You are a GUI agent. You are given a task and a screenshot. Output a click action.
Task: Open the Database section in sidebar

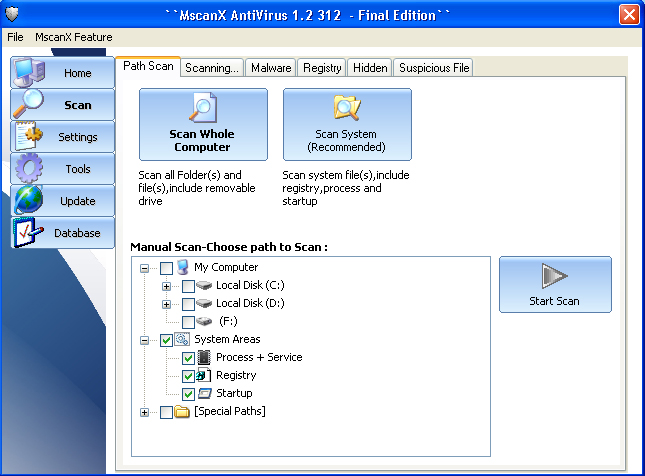(63, 233)
